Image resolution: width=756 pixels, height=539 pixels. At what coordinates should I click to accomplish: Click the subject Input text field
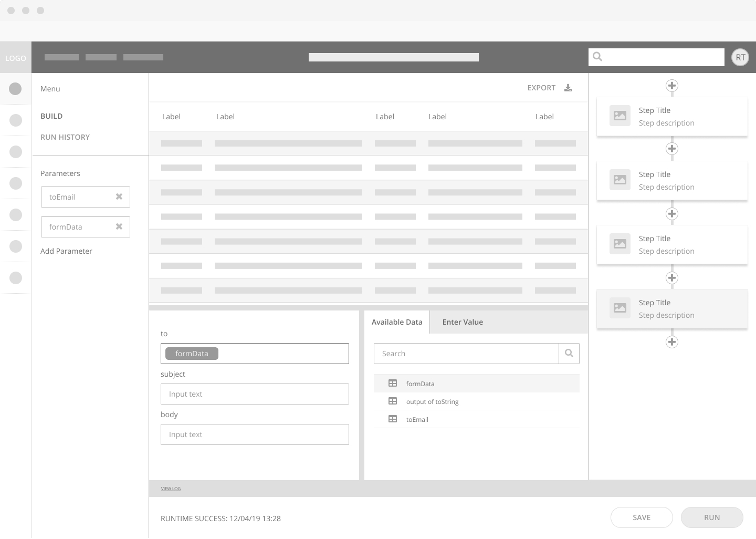click(255, 394)
